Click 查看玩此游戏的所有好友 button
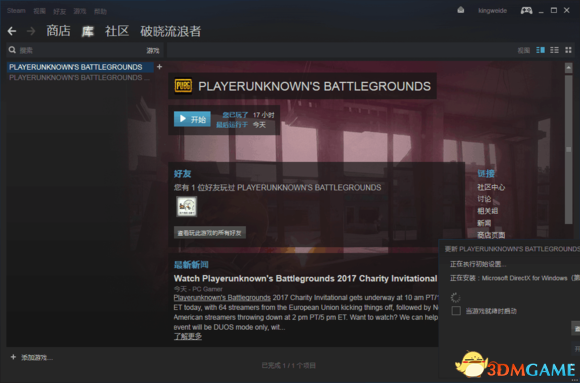Viewport: 580px width, 383px height. pos(210,233)
